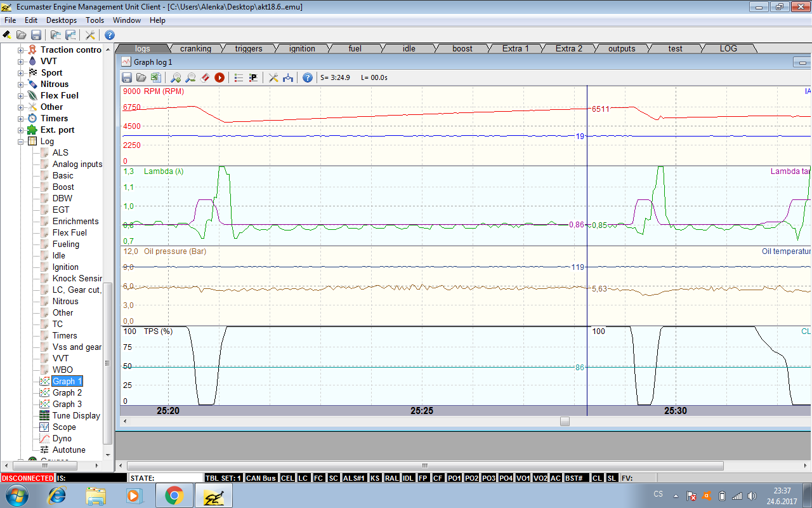
Task: Open graph log help icon
Action: pyautogui.click(x=308, y=77)
